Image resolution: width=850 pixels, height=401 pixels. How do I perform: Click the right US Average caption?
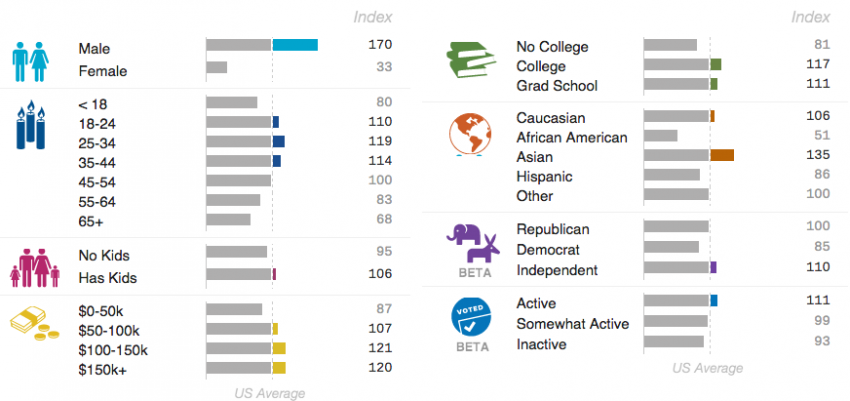pyautogui.click(x=707, y=369)
